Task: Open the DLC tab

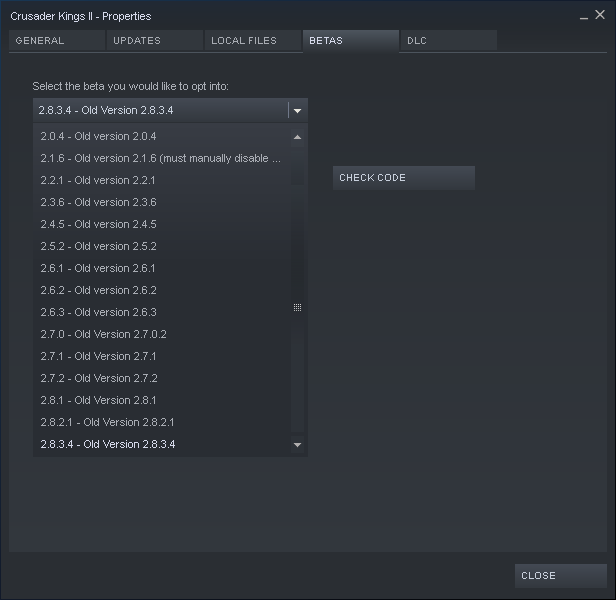Action: click(449, 40)
